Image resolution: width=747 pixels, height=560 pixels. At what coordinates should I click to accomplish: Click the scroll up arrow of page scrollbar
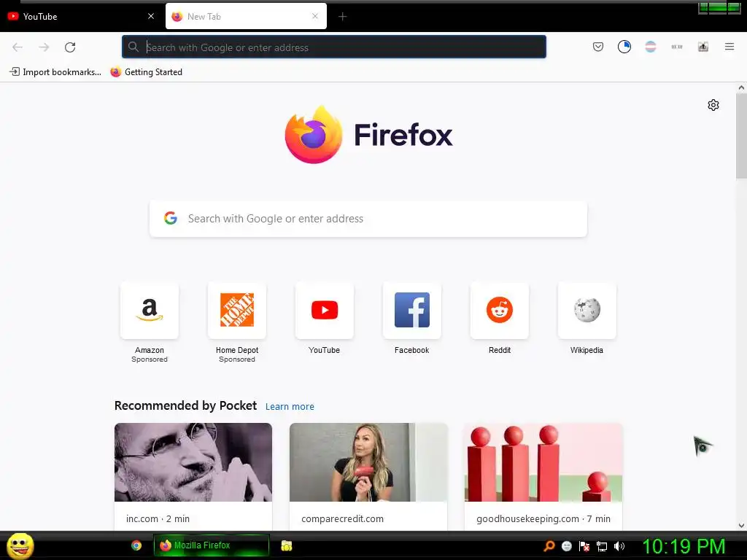click(x=741, y=87)
